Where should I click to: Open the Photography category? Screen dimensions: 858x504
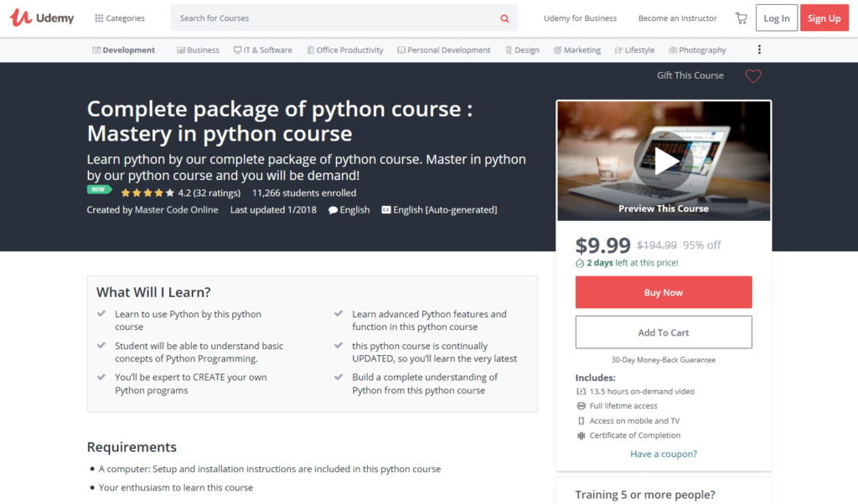pos(697,50)
